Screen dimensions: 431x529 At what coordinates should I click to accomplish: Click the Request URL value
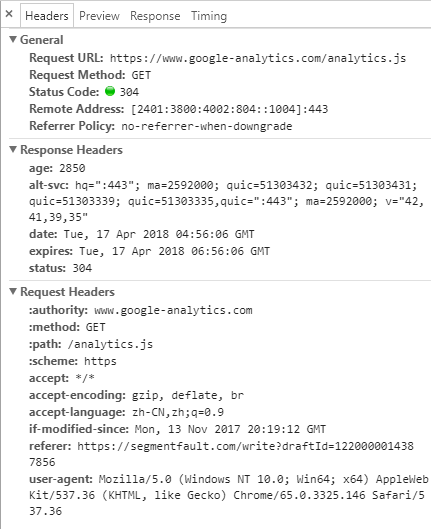click(258, 58)
